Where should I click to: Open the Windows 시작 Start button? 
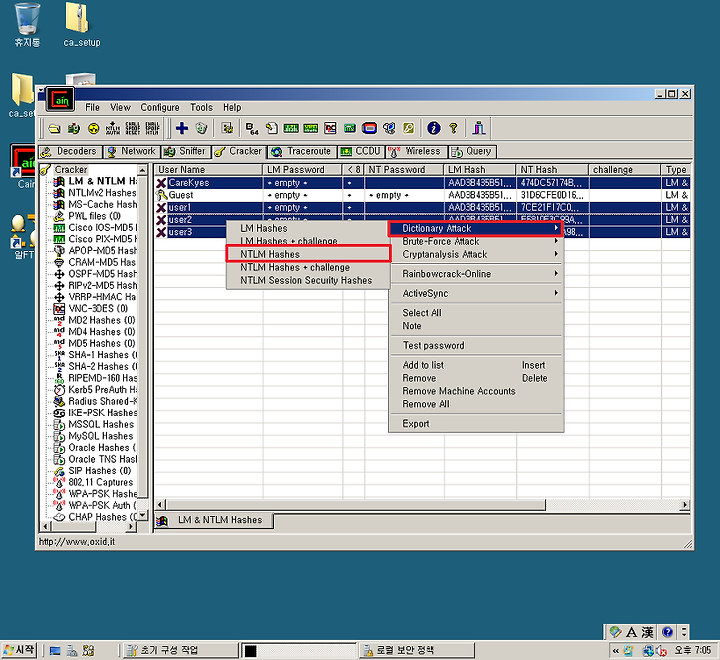click(x=19, y=650)
